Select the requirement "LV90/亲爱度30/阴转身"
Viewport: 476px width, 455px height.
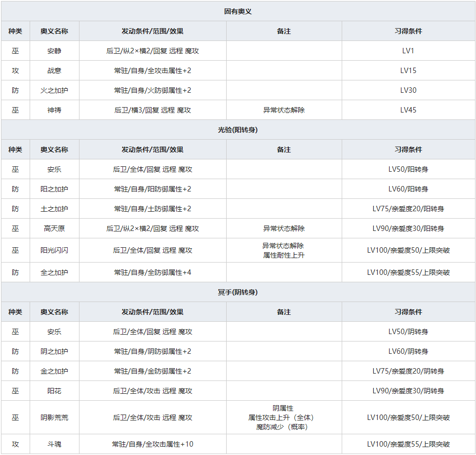[x=408, y=391]
